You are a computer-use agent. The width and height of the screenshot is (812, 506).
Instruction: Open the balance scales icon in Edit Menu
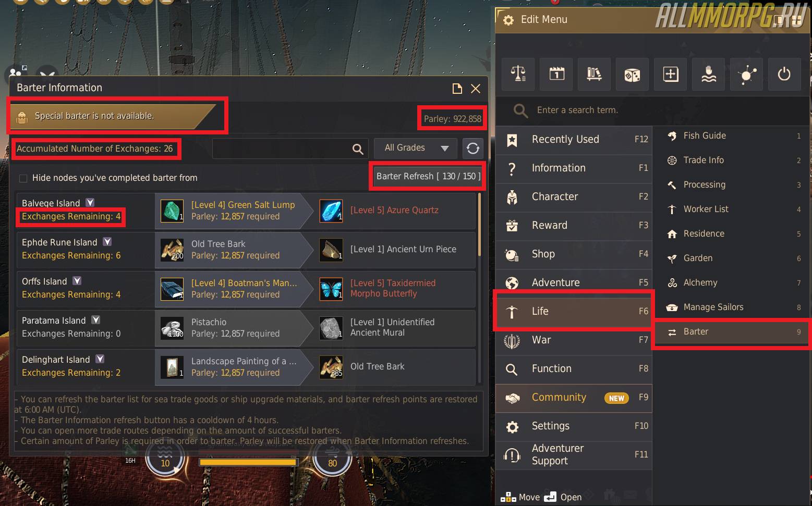tap(518, 74)
